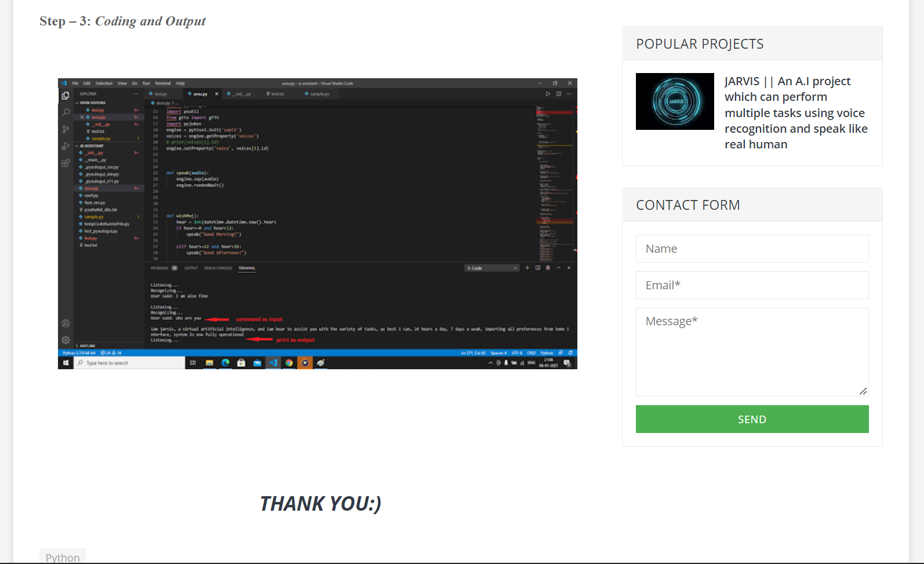
Task: Focus the Message* text area
Action: [752, 352]
